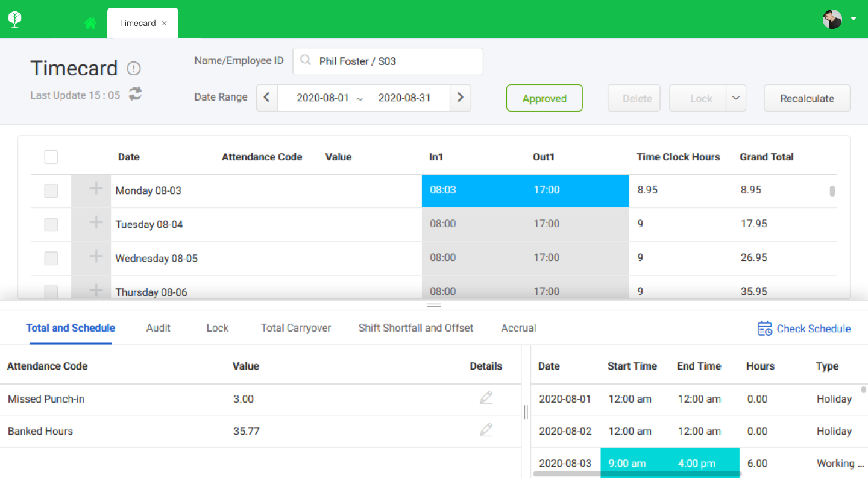Screen dimensions: 868x478
Task: Edit Missed Punch-in details
Action: pos(486,398)
